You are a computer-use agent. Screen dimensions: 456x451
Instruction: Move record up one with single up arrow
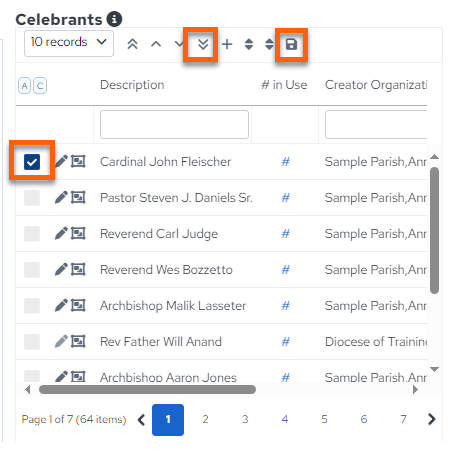coord(156,44)
